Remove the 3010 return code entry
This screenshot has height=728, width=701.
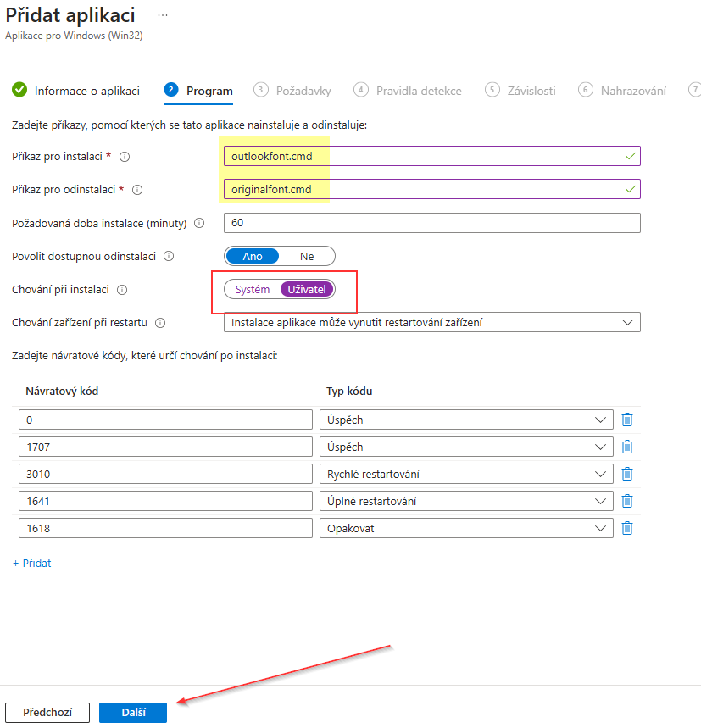click(x=626, y=474)
